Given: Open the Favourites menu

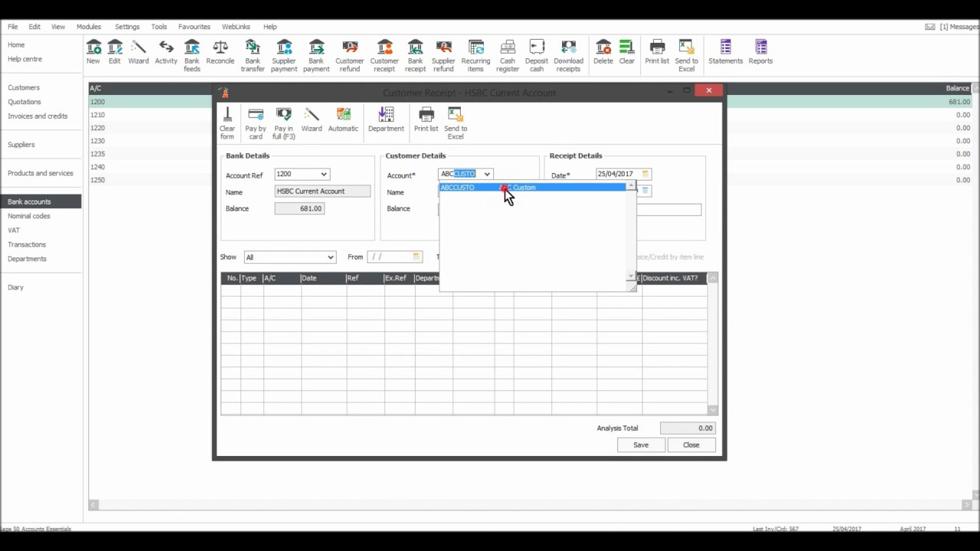Looking at the screenshot, I should [194, 27].
